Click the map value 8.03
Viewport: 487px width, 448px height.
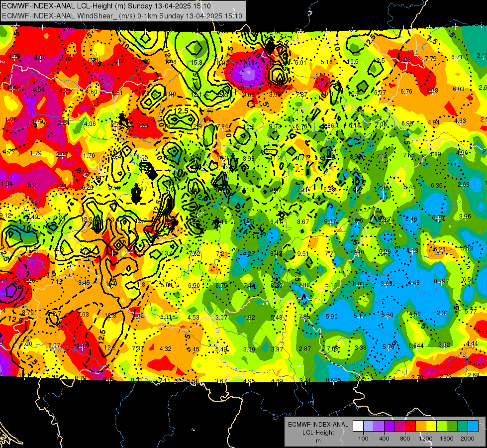[x=359, y=284]
